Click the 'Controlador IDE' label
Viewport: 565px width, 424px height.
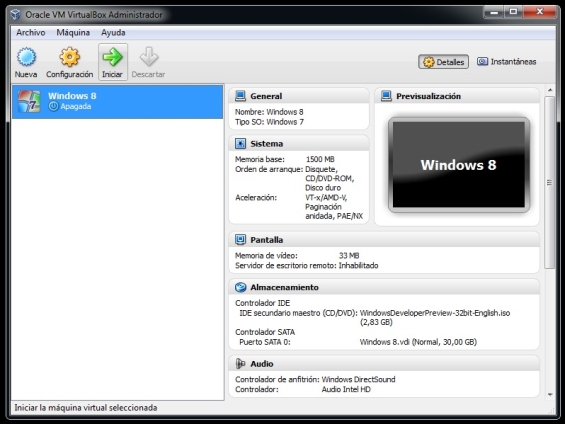tap(263, 303)
